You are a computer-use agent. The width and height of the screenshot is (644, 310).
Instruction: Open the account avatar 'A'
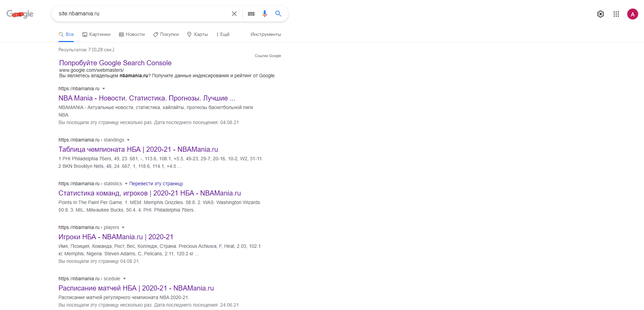point(633,14)
